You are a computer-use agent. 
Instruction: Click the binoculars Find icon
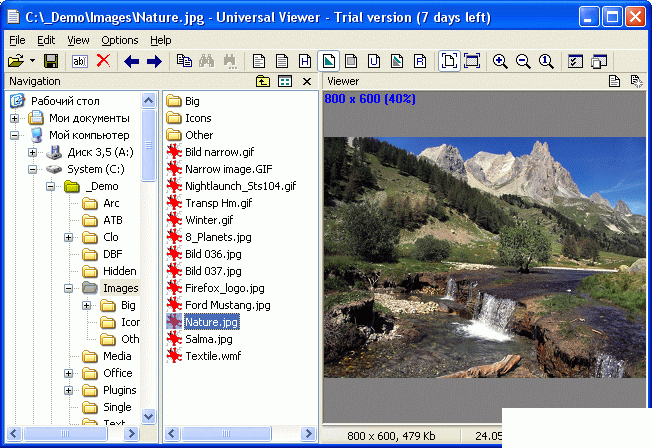pos(207,61)
